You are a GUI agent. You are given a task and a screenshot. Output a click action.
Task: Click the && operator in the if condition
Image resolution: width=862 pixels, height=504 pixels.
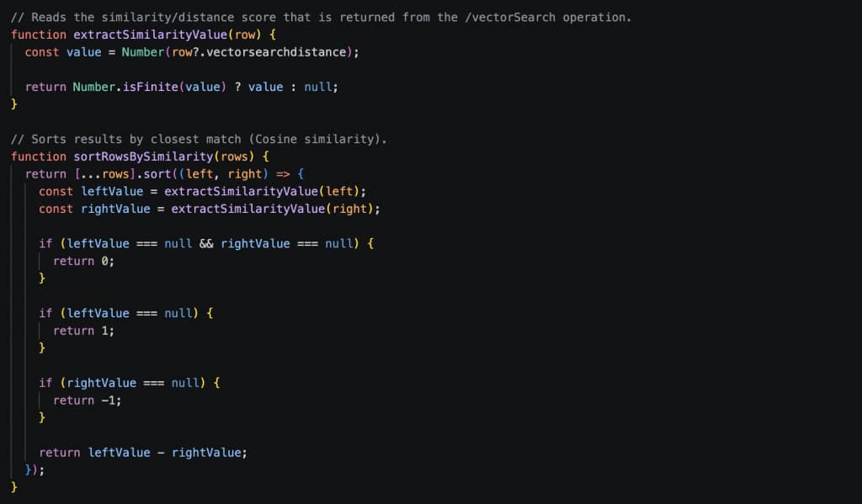[x=206, y=243]
